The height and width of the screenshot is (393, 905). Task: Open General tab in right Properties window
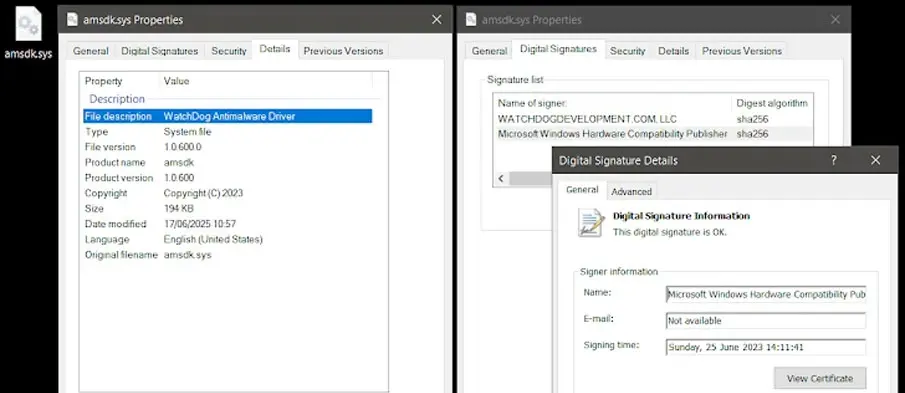pyautogui.click(x=489, y=51)
